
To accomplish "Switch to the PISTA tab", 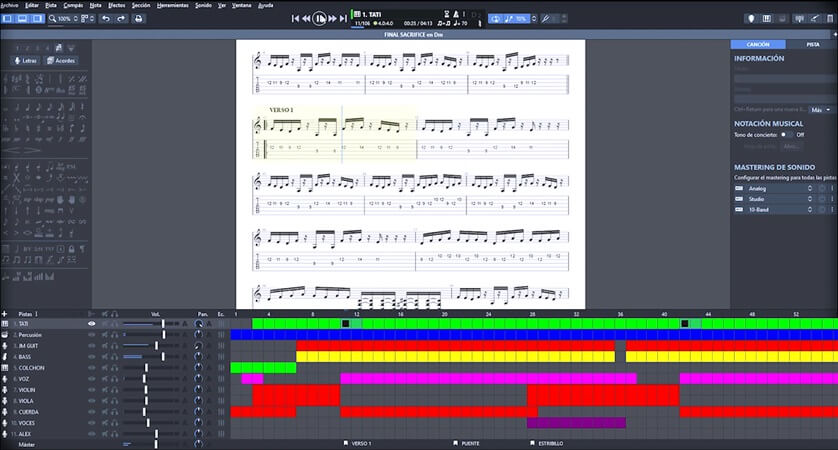I will [x=812, y=44].
